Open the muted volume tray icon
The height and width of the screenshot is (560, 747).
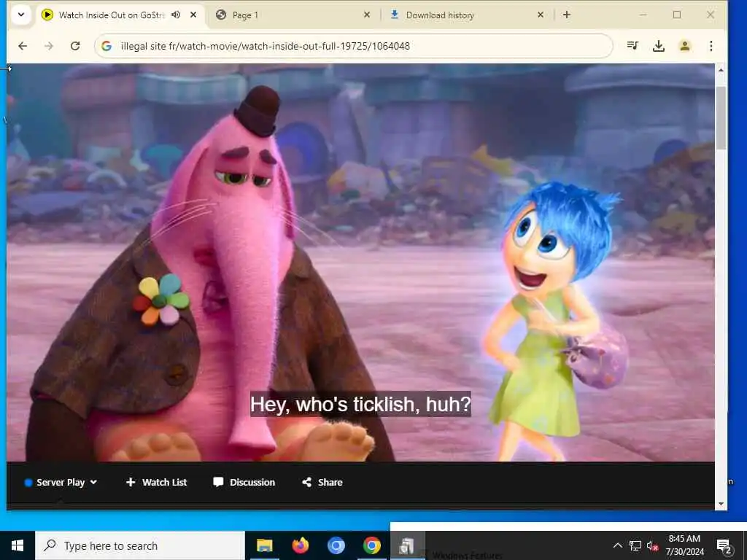point(652,545)
